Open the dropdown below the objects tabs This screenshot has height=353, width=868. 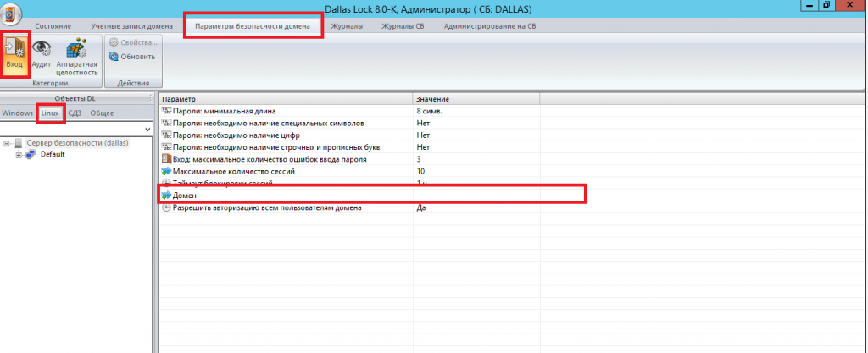[147, 129]
